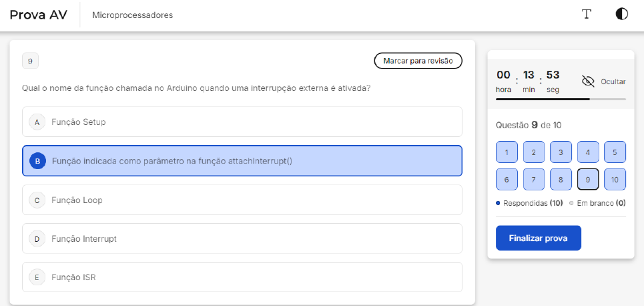
Task: Click the text size T icon
Action: (x=587, y=15)
